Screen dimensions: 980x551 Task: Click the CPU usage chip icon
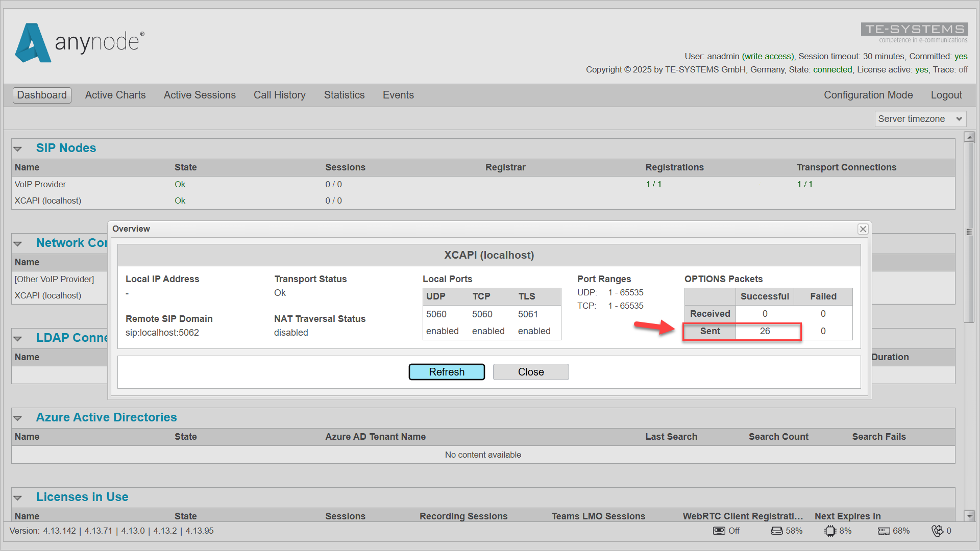[830, 531]
